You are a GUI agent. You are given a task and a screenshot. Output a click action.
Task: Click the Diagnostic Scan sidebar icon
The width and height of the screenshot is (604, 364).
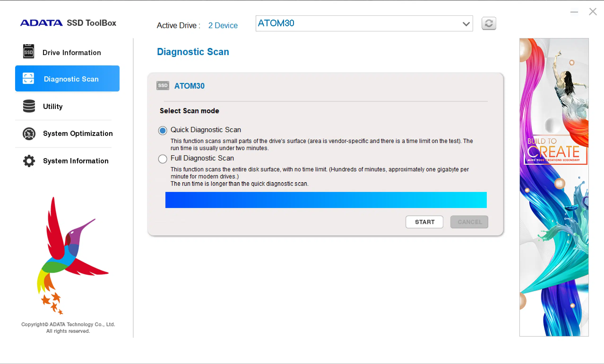28,78
